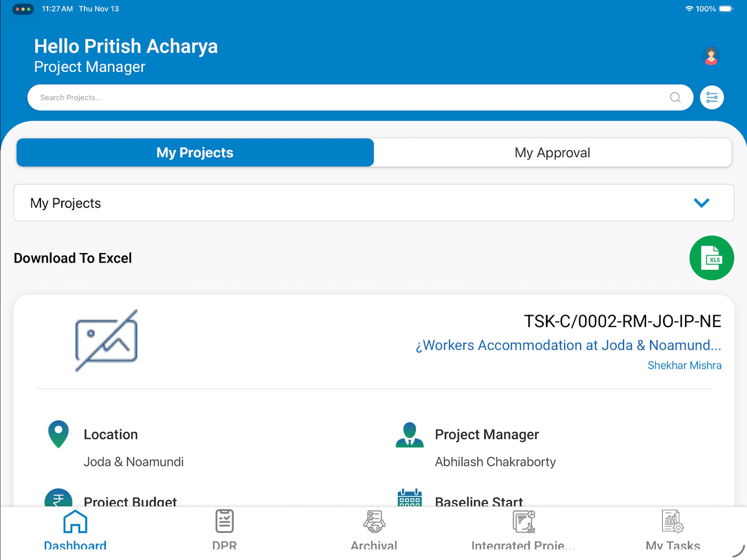Screen dimensions: 747x560
Task: Click the location pin icon
Action: [58, 434]
